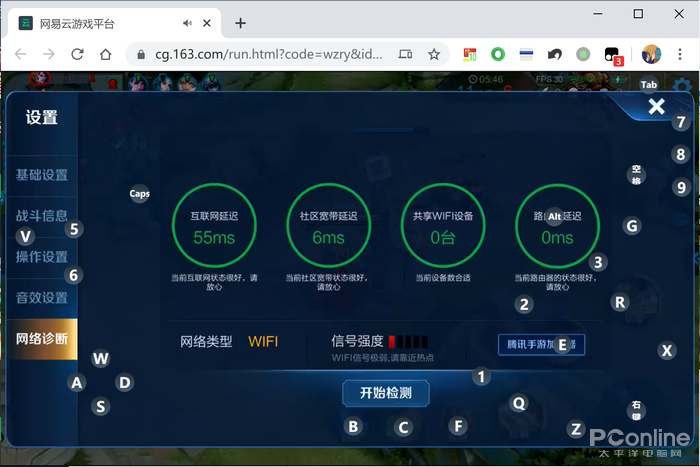Open the green circle extension icon
The height and width of the screenshot is (467, 700).
tap(498, 54)
